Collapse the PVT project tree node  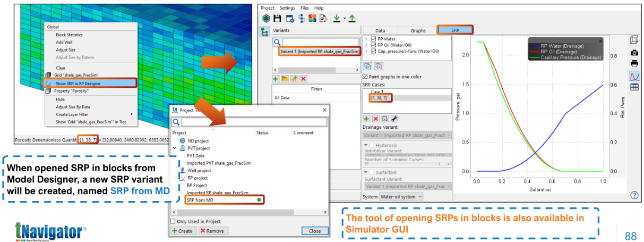click(175, 148)
